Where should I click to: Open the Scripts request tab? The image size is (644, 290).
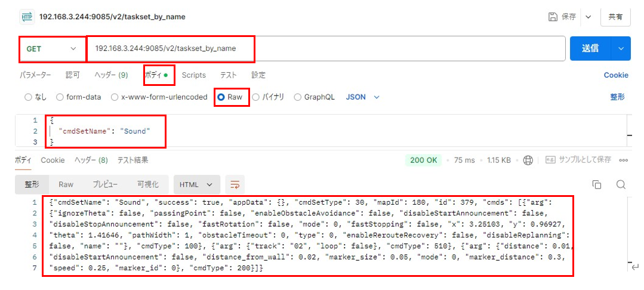pyautogui.click(x=193, y=75)
